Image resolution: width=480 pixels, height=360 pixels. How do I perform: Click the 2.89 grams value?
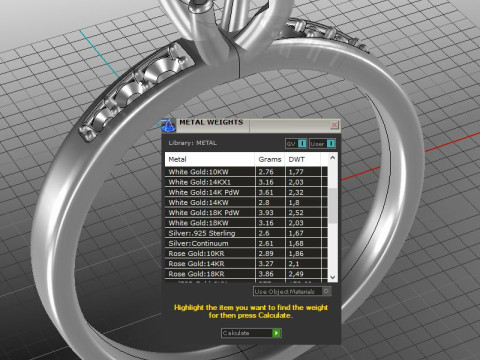[266, 253]
